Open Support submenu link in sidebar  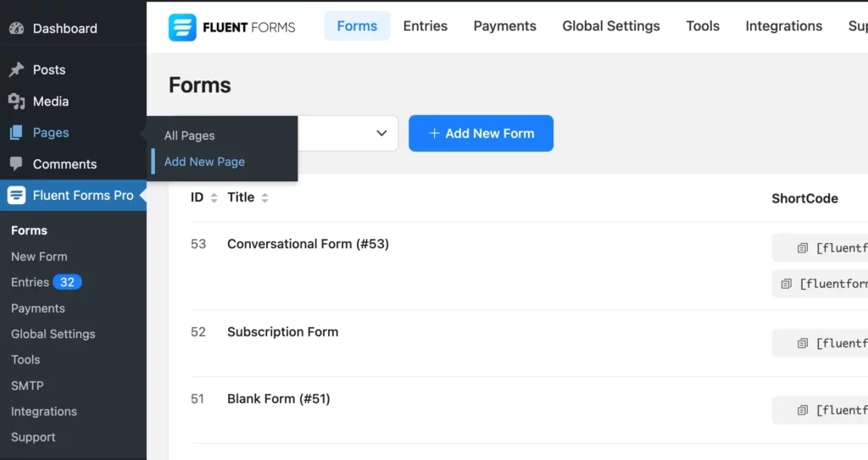(33, 437)
